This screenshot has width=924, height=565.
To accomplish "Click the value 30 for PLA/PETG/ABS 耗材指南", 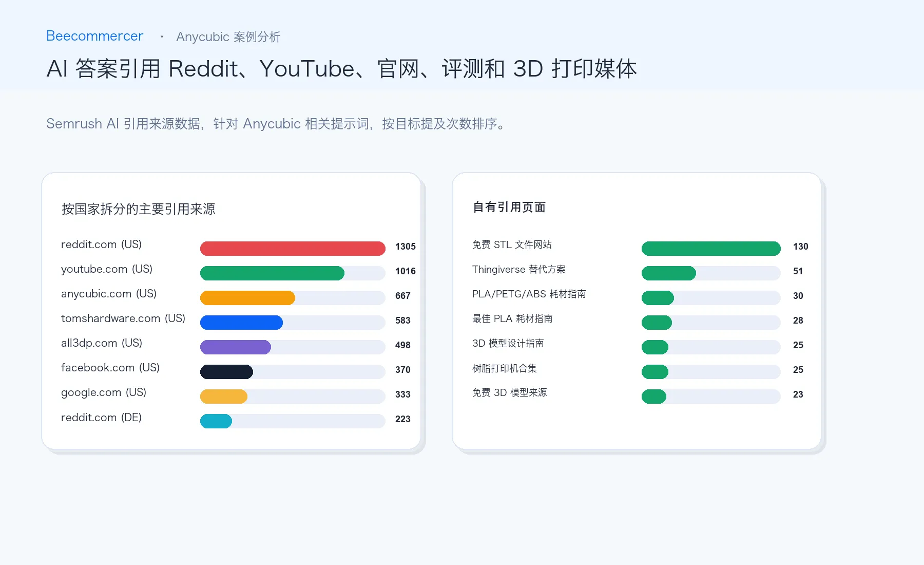I will (798, 296).
